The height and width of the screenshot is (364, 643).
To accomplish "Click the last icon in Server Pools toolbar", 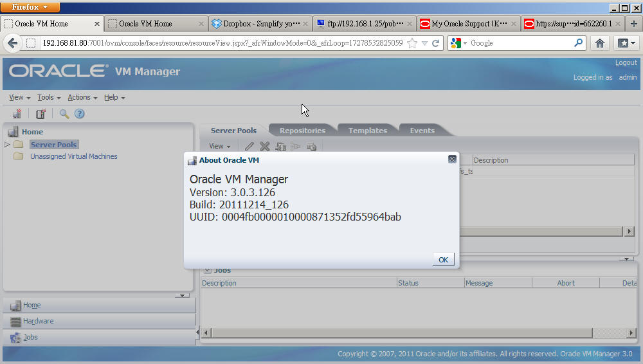I will click(x=311, y=146).
